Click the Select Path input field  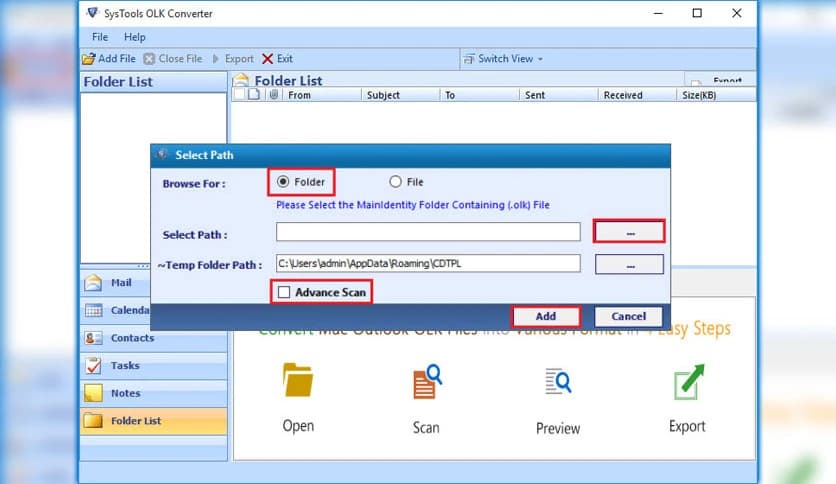[x=428, y=232]
